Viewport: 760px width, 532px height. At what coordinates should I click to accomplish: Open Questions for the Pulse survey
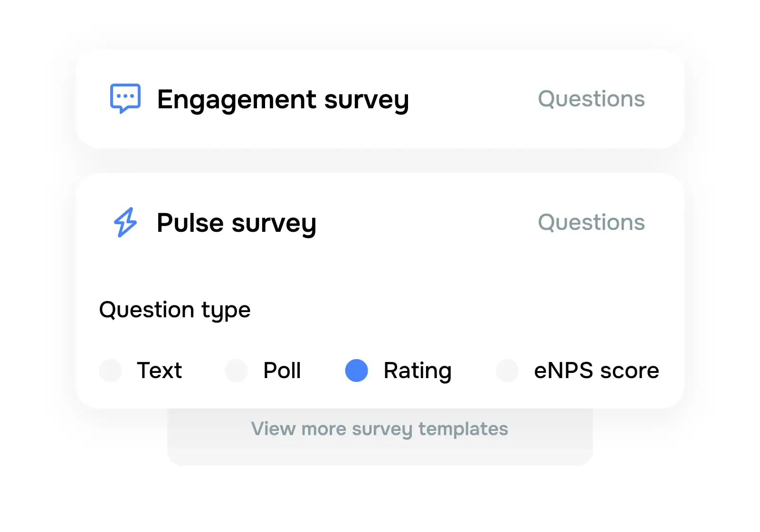pyautogui.click(x=591, y=222)
